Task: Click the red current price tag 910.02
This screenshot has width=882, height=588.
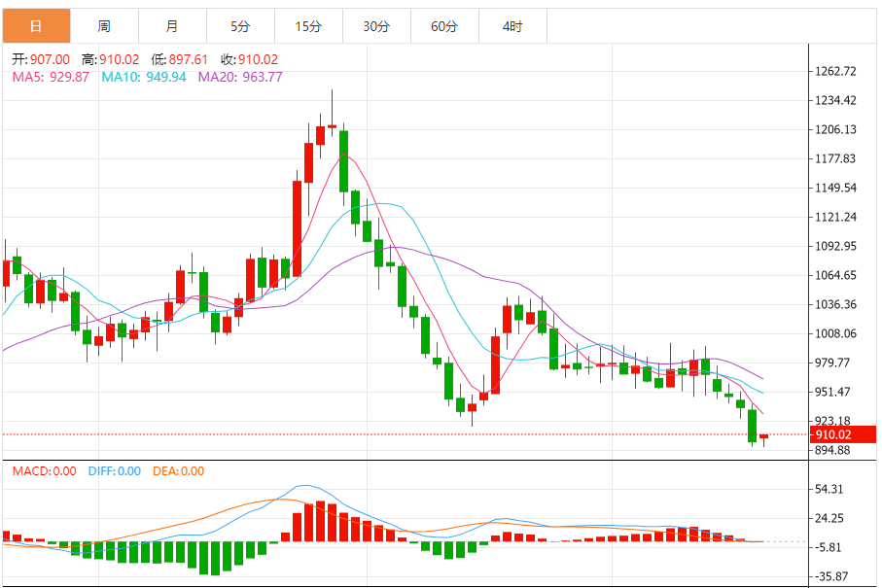Action: pos(843,434)
